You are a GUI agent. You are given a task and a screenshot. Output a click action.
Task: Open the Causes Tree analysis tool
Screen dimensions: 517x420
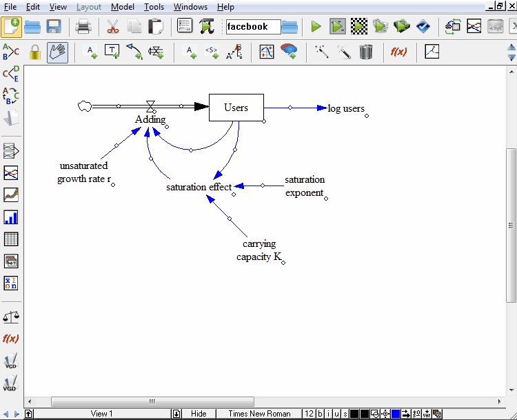[x=11, y=52]
